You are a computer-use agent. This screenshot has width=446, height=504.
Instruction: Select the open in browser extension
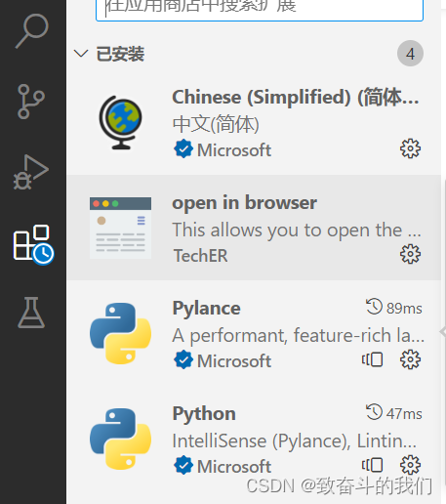pos(254,228)
